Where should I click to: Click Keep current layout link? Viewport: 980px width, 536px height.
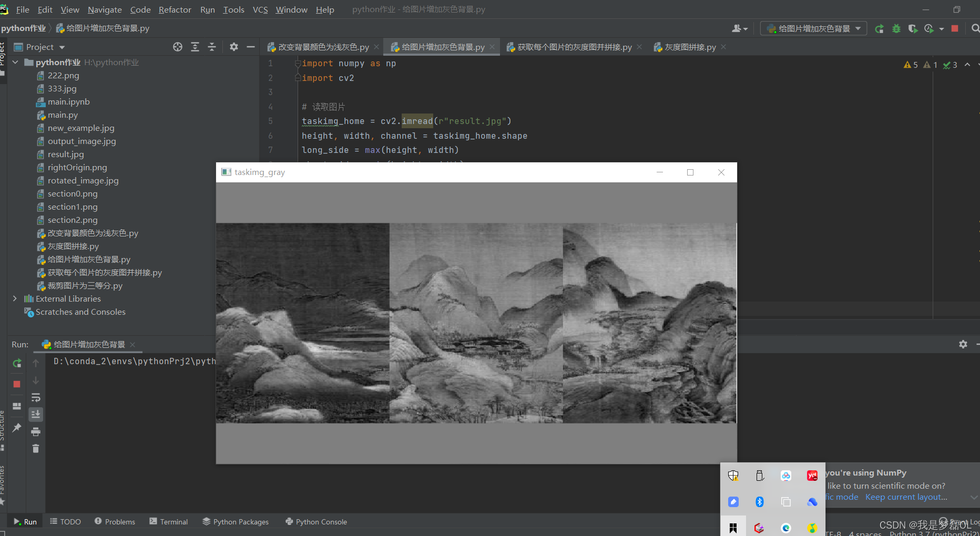[x=906, y=497]
